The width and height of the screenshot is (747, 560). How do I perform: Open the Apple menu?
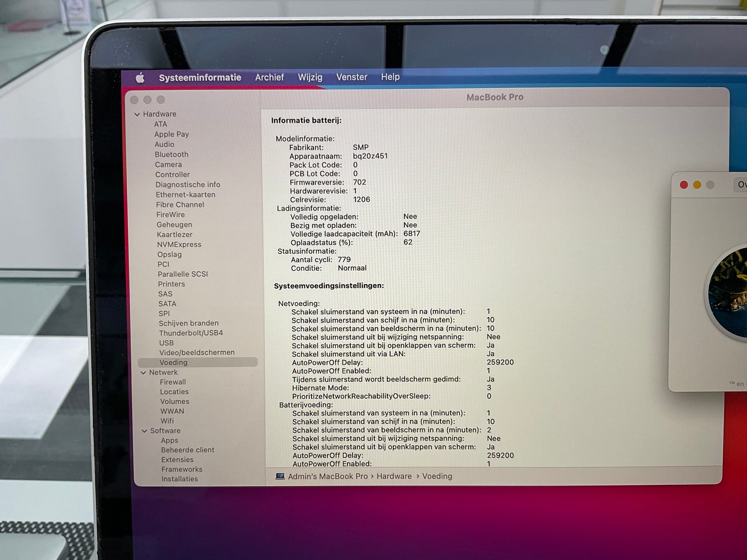point(140,78)
